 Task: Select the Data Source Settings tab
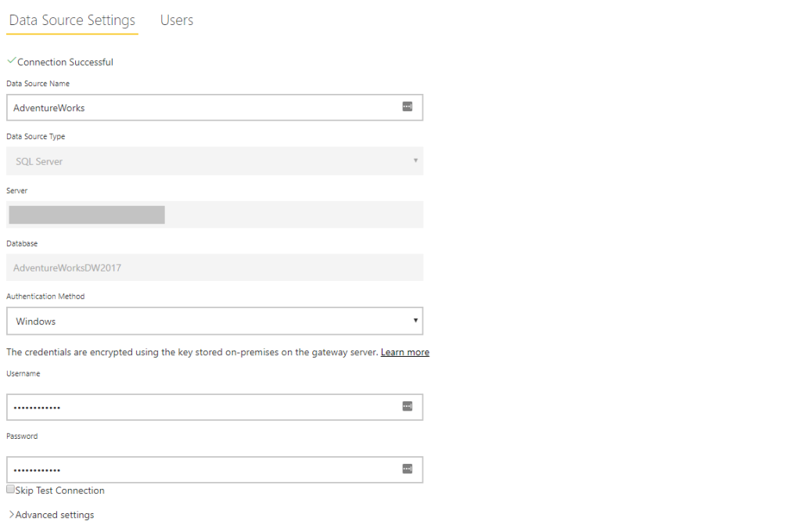pos(72,21)
